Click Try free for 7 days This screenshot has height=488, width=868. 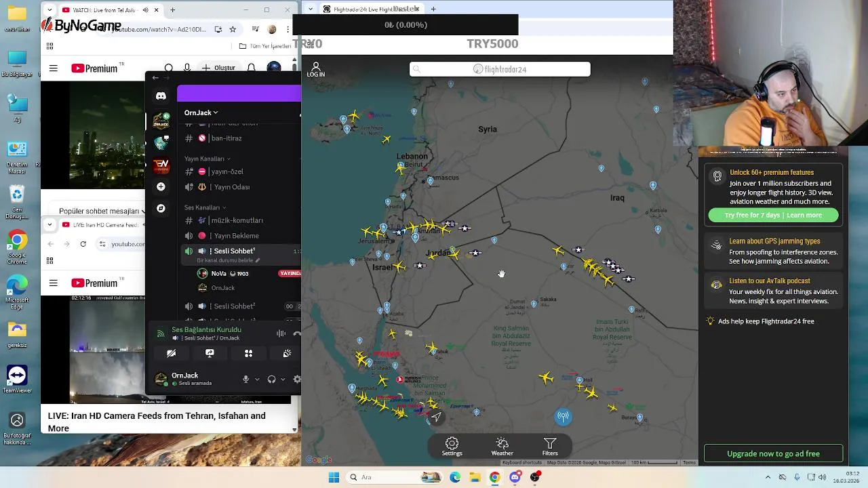click(773, 215)
